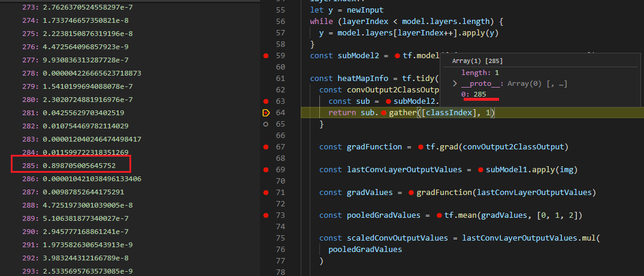644x276 pixels.
Task: Click the unverified gray breakpoint on line 65
Action: 266,124
